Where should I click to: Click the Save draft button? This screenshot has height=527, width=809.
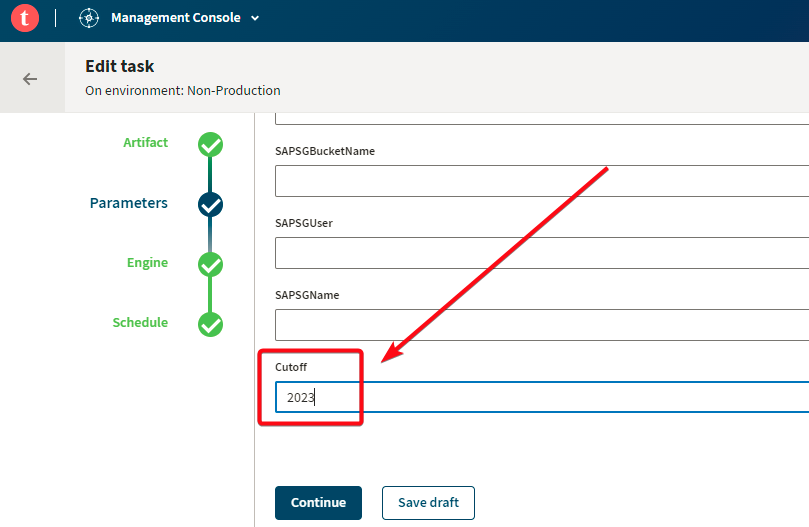428,503
